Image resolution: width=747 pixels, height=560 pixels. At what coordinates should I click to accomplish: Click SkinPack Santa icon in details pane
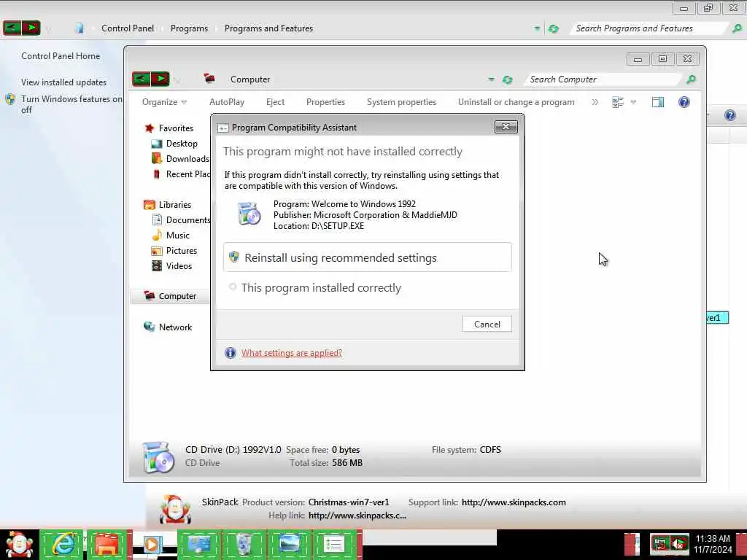point(175,509)
